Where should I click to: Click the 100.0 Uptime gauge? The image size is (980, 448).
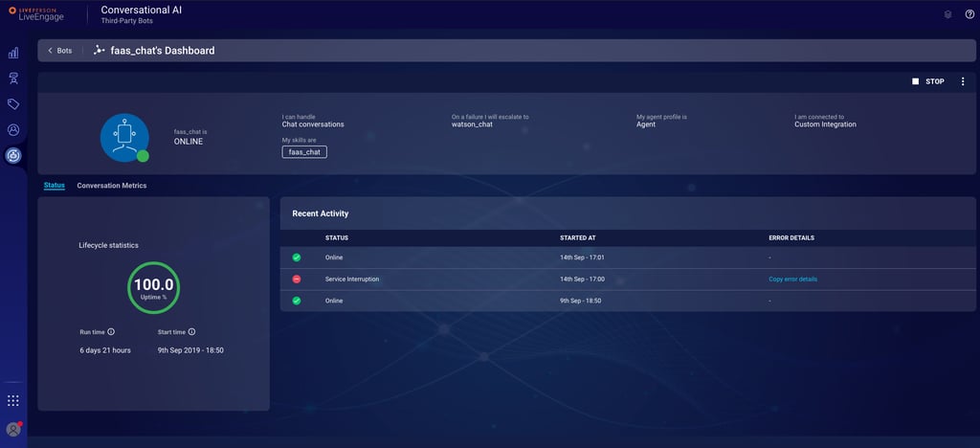click(x=154, y=287)
